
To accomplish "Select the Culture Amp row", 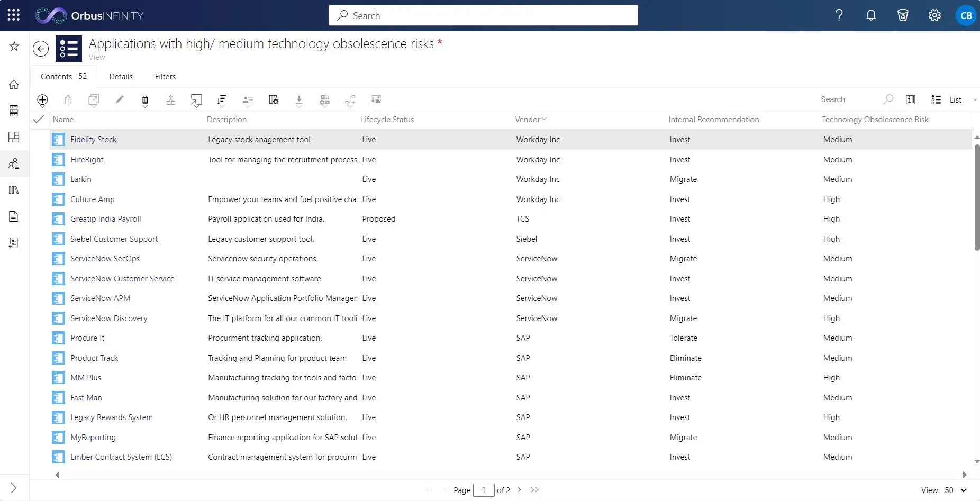I will [511, 199].
